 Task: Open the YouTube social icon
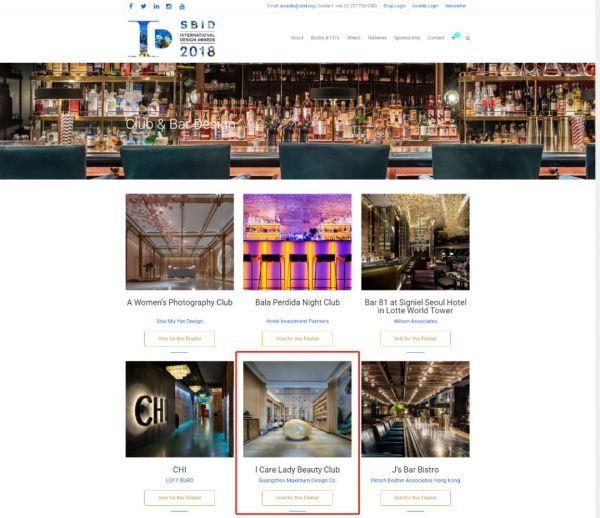tap(182, 6)
